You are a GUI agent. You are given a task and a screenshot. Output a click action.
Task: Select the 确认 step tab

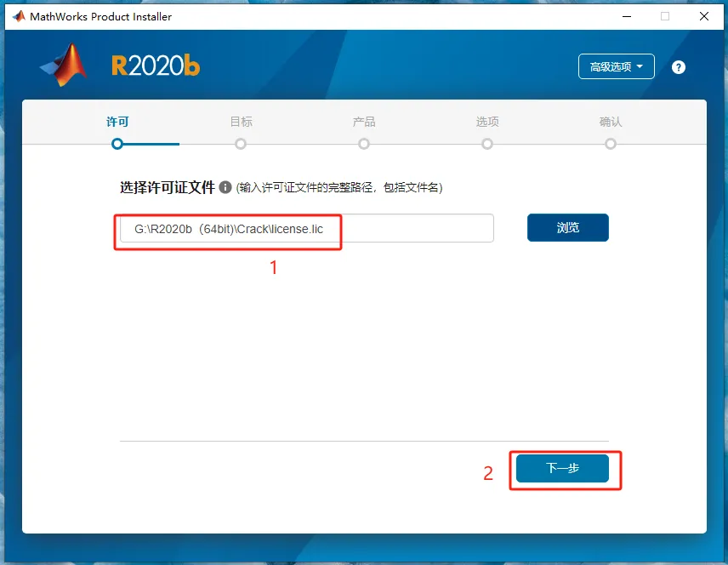pos(611,122)
